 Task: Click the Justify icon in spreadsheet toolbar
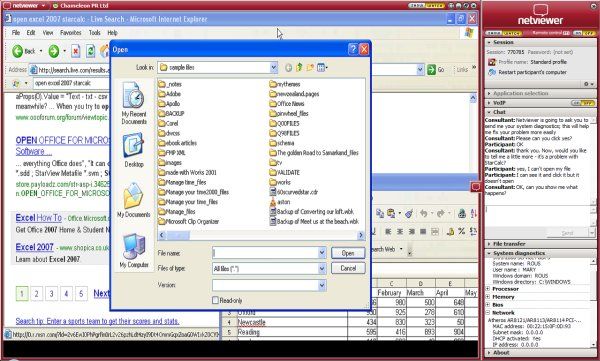coord(423,232)
